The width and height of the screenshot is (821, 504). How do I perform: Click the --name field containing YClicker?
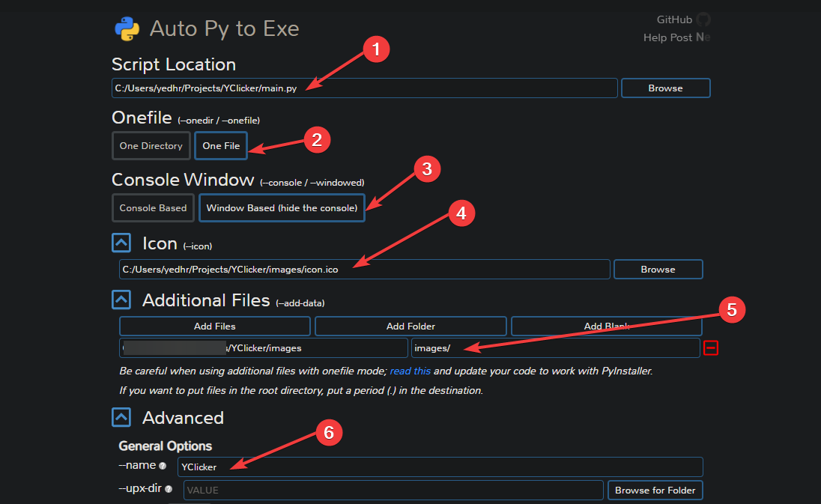pos(440,467)
